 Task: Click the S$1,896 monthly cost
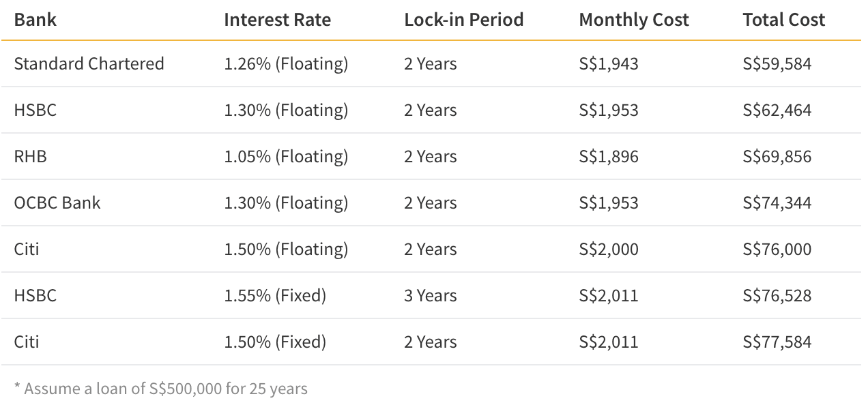(608, 157)
